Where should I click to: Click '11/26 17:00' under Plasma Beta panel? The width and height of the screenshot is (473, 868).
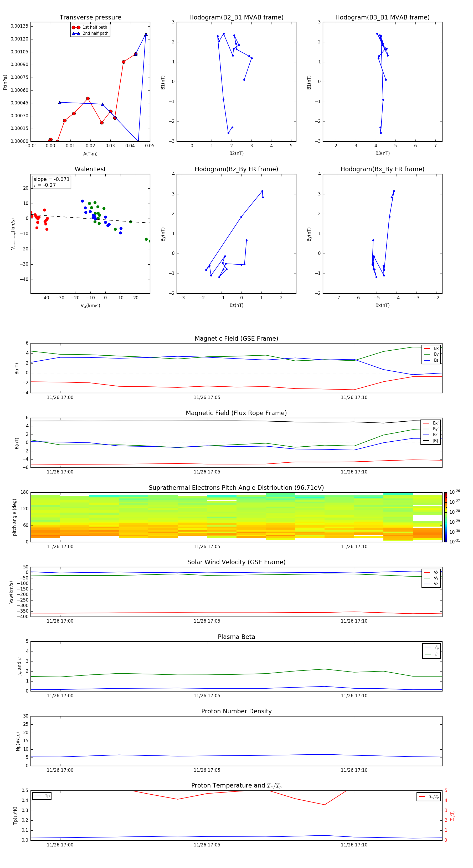tap(60, 695)
